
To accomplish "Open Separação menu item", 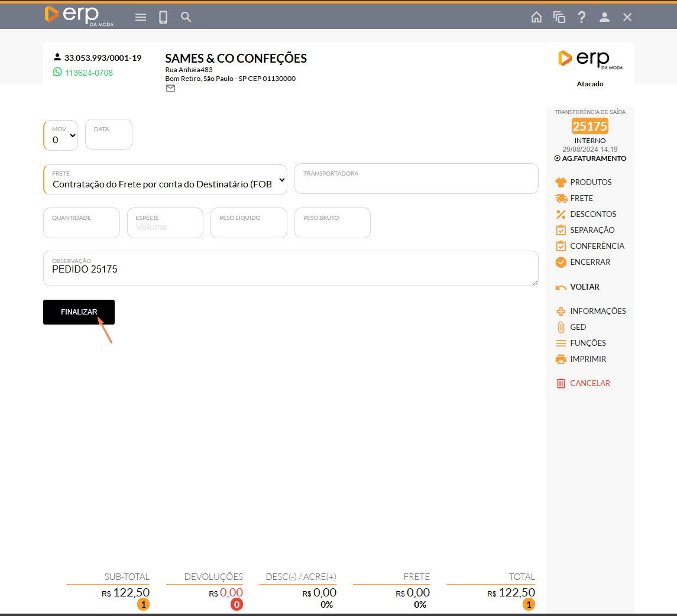I will (592, 230).
